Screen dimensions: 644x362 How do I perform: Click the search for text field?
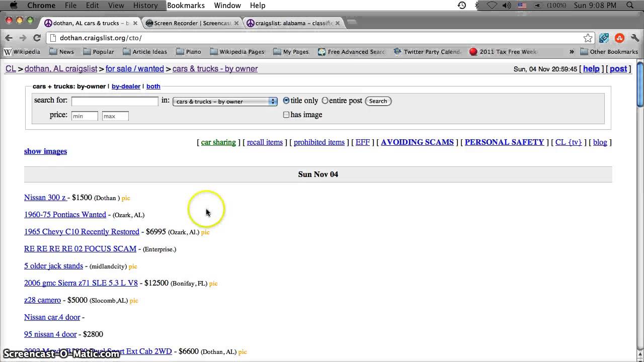coord(115,101)
